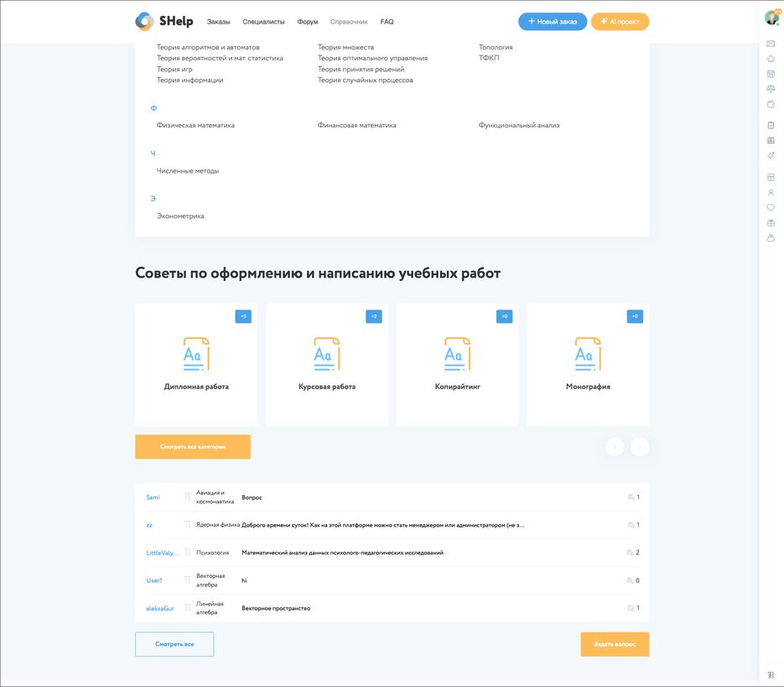Open the Заказы menu item
784x687 pixels.
[219, 22]
